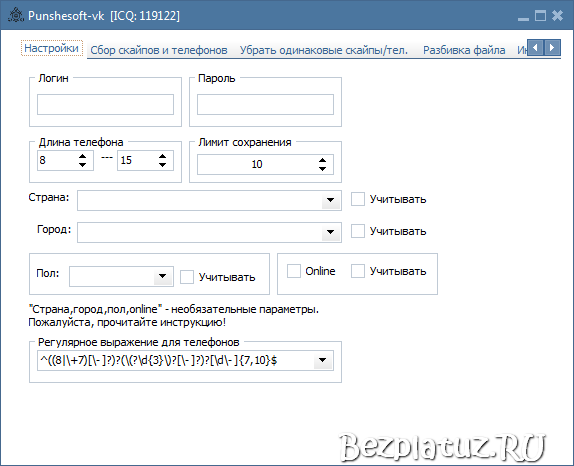Expand the Пол gender dropdown
Viewport: 574px width, 466px height.
click(163, 276)
